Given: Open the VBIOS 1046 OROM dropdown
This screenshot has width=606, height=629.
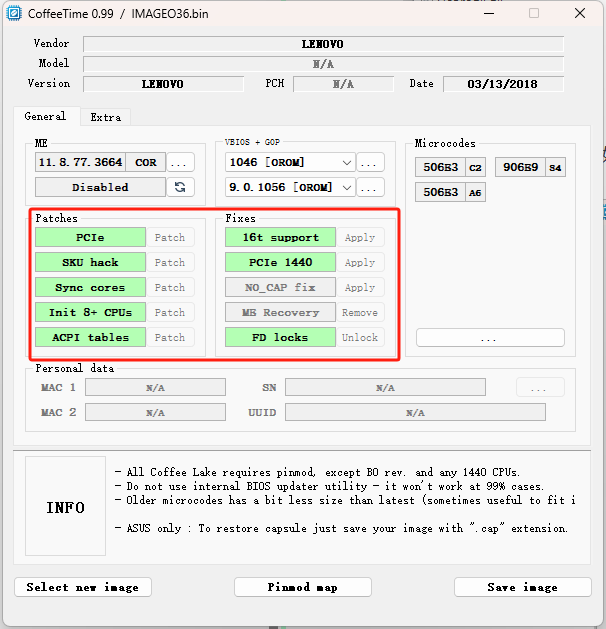Looking at the screenshot, I should click(291, 162).
